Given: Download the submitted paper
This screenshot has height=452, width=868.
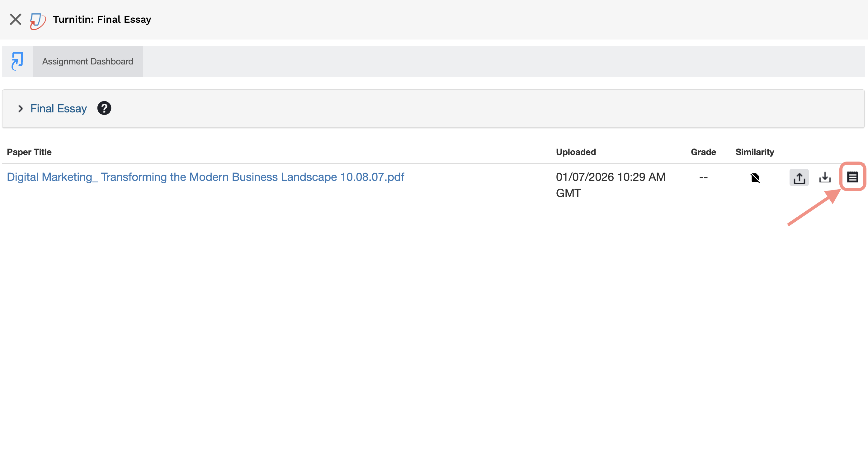Looking at the screenshot, I should point(825,177).
